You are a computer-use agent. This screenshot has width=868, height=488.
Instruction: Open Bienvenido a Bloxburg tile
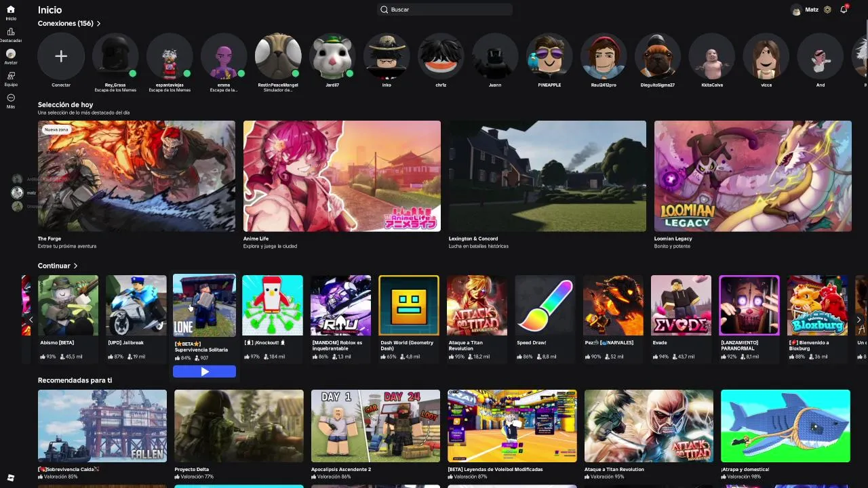(817, 305)
